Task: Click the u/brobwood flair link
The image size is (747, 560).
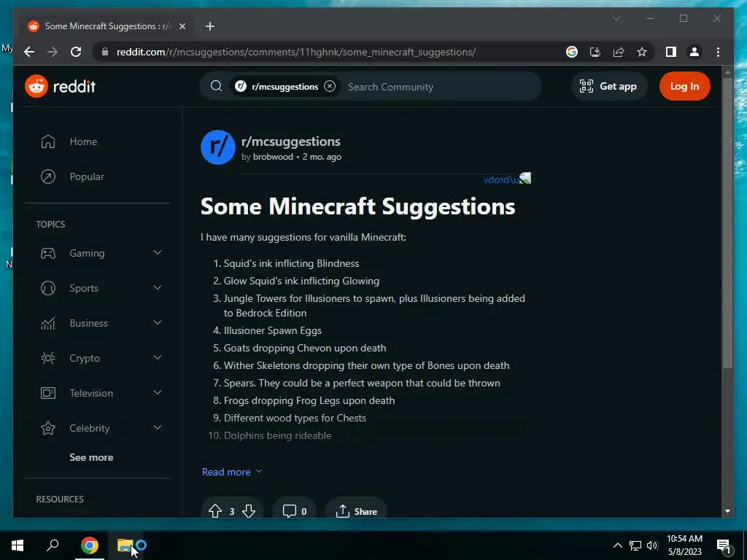Action: coord(506,179)
